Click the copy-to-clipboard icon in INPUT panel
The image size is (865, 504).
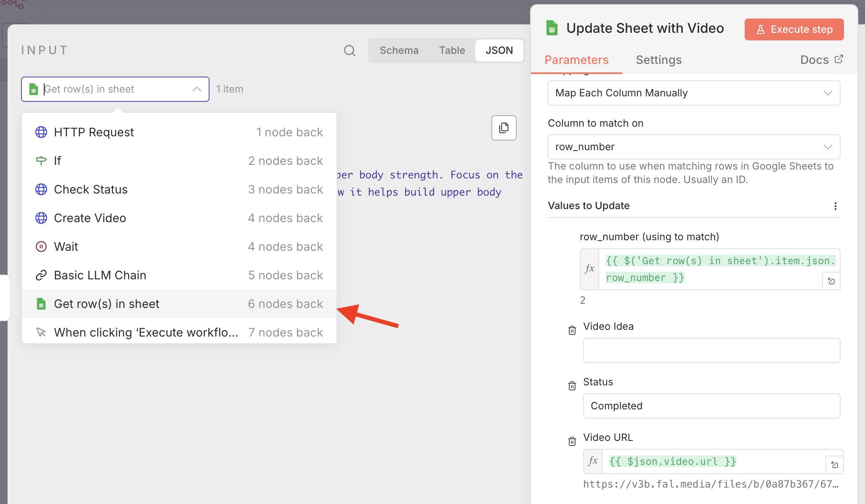504,128
